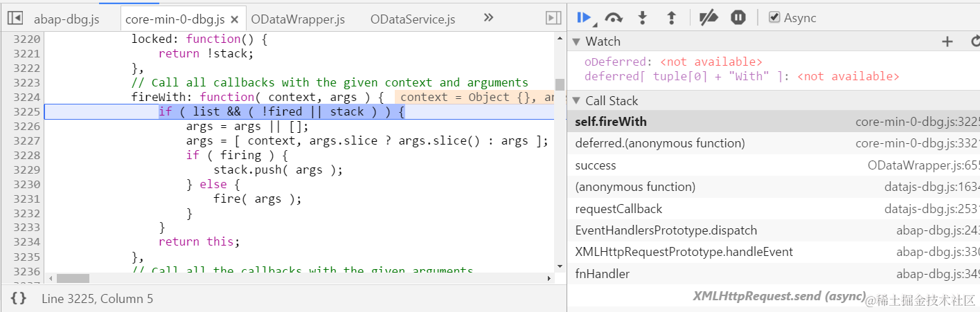Image resolution: width=980 pixels, height=312 pixels.
Task: Toggle the file navigator sidebar icon
Action: [15, 18]
